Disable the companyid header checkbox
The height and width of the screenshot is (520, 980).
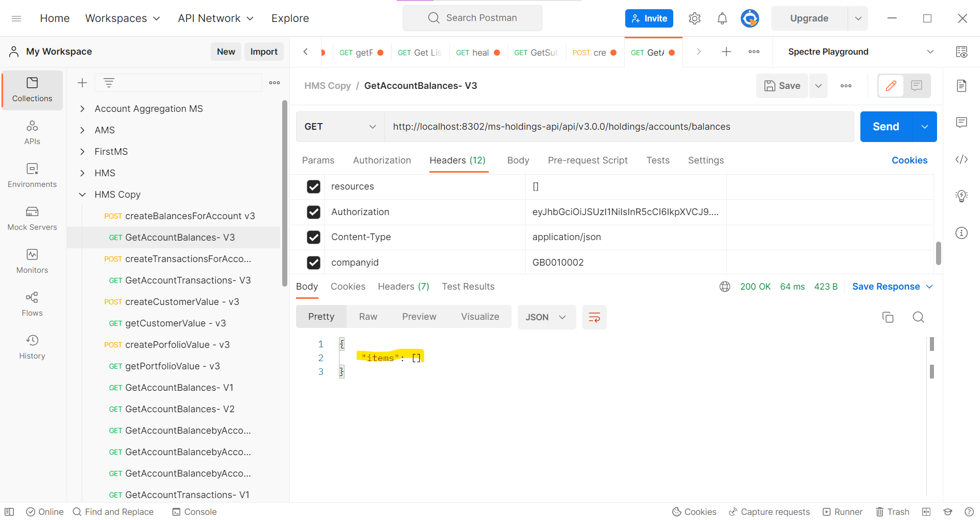[x=313, y=263]
